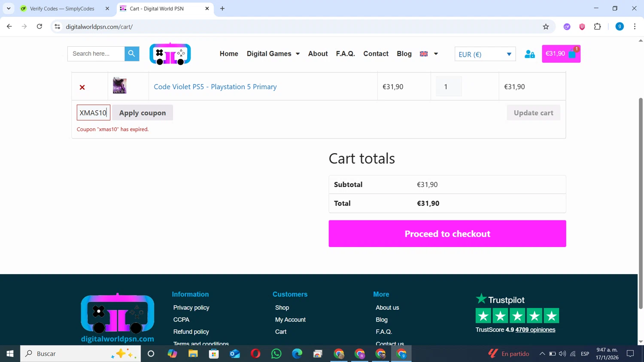Open Microsoft Store from taskbar
Image resolution: width=644 pixels, height=362 pixels.
[x=214, y=353]
